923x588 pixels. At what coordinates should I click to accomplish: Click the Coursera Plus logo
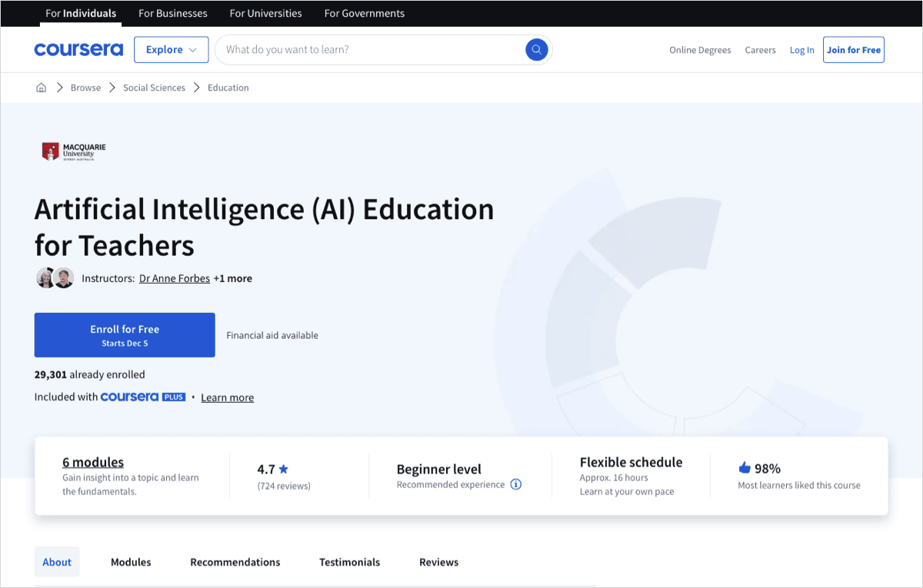coord(143,397)
